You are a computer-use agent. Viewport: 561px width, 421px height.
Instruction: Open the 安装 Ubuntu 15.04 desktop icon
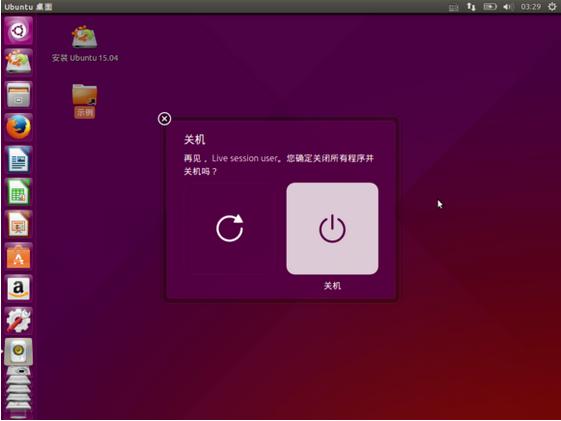(x=85, y=44)
